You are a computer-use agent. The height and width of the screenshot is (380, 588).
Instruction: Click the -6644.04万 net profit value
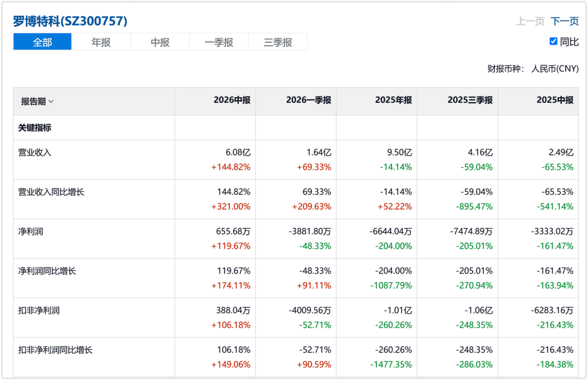(391, 231)
